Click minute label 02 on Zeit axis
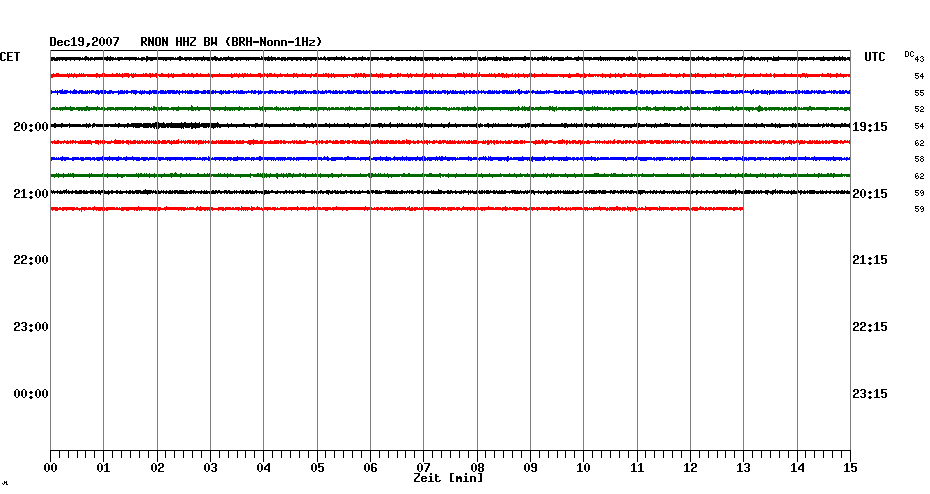 point(157,468)
